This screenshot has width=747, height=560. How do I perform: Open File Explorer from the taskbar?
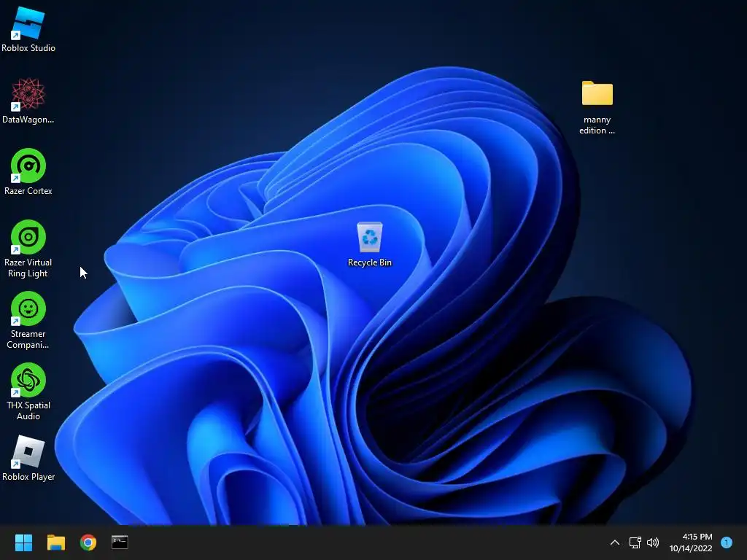(55, 542)
